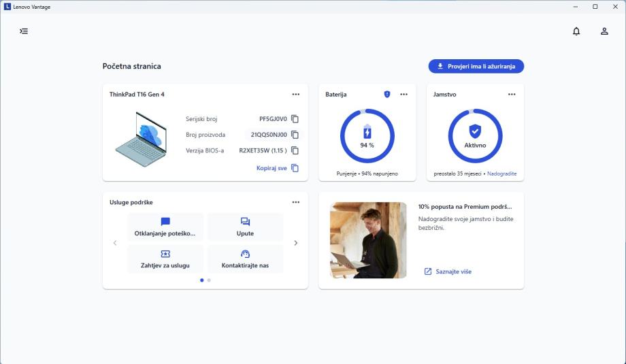Open Jamstvo card more options menu
The height and width of the screenshot is (364, 626).
pos(512,94)
